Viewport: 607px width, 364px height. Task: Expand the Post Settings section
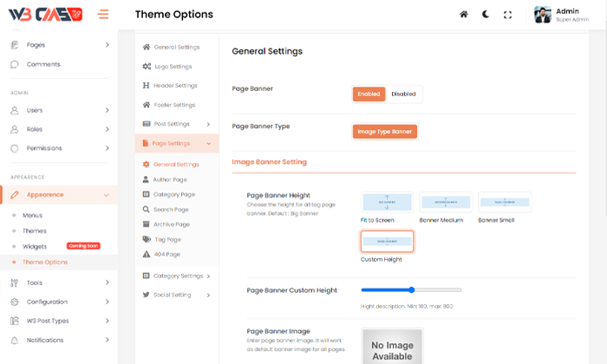177,124
